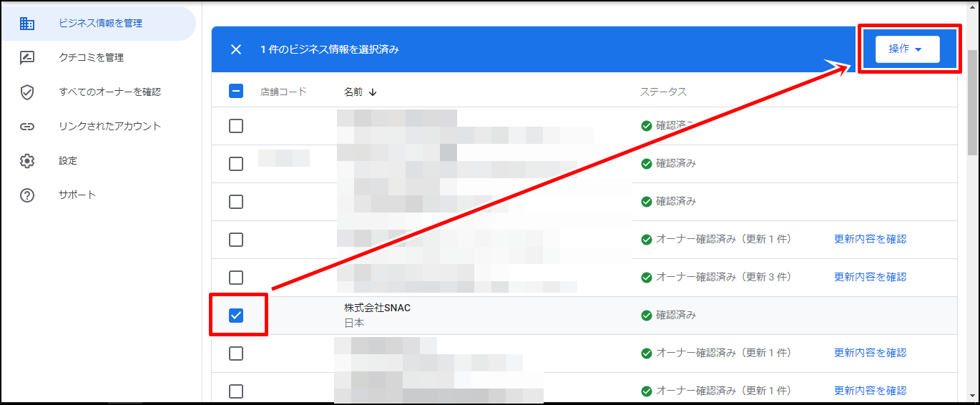Click 更新内容を確認 in the row just above 更新 3 件
The image size is (980, 405).
pos(870,239)
